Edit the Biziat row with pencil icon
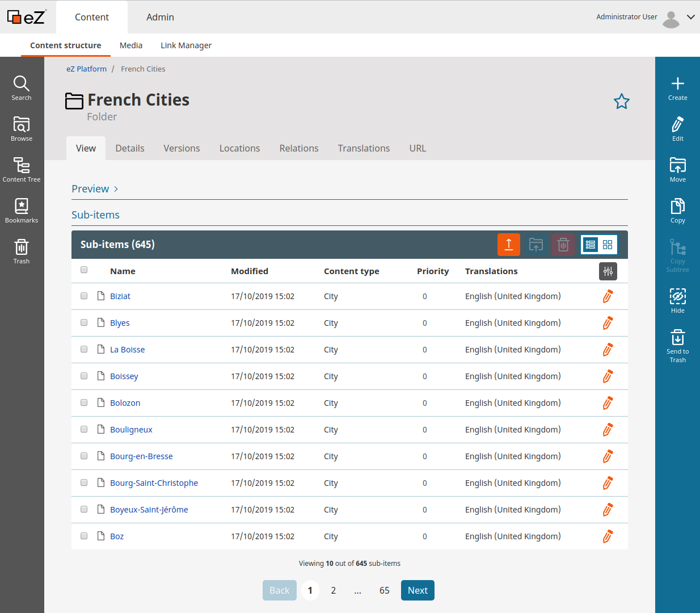 (608, 296)
